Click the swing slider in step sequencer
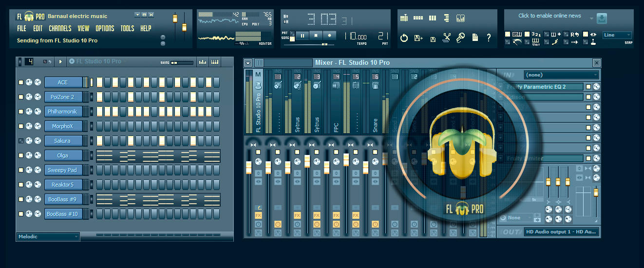 point(181,62)
